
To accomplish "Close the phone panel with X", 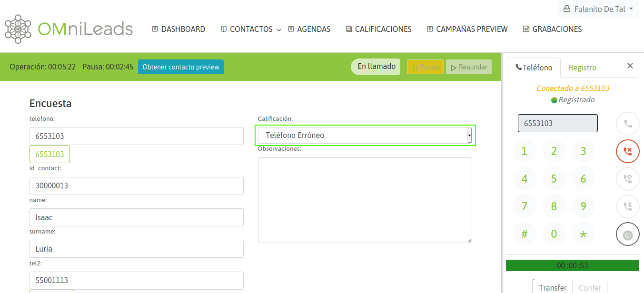I will point(630,66).
